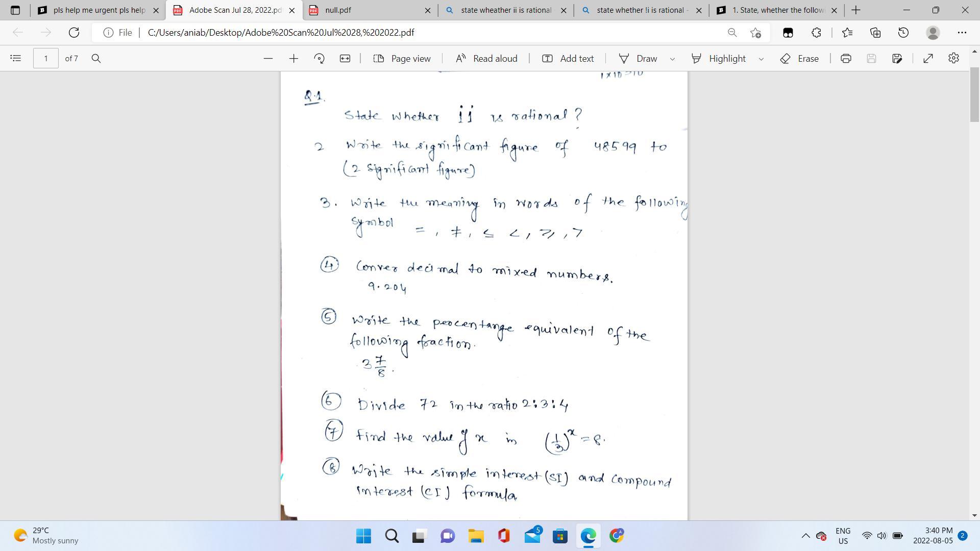Start Read aloud
Screen dimensions: 980x551
coord(486,58)
